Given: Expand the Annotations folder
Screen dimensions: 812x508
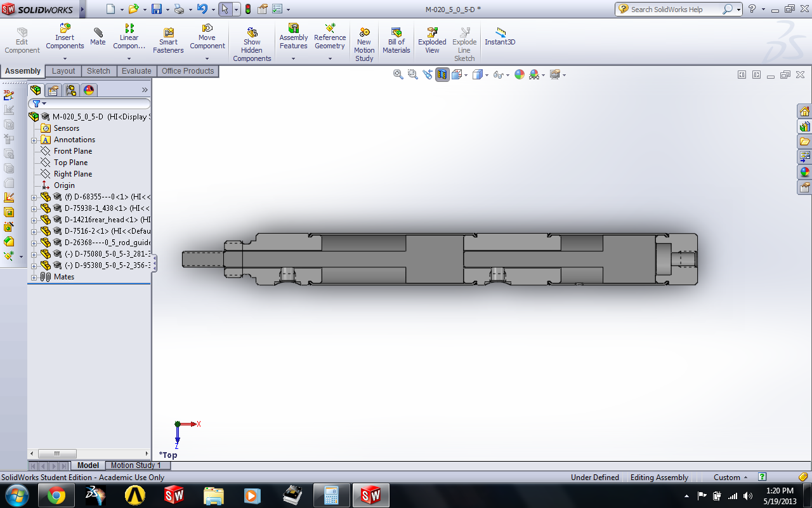Looking at the screenshot, I should click(34, 140).
